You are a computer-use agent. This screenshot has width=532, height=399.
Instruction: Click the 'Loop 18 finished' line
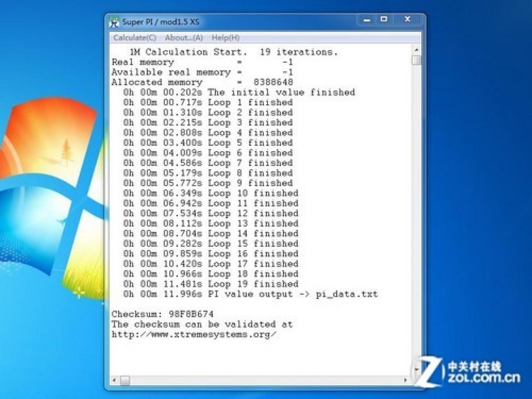click(x=211, y=274)
